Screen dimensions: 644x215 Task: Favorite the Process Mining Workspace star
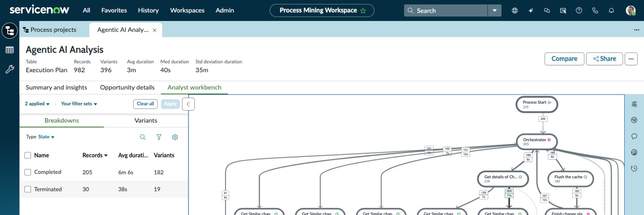coord(363,10)
